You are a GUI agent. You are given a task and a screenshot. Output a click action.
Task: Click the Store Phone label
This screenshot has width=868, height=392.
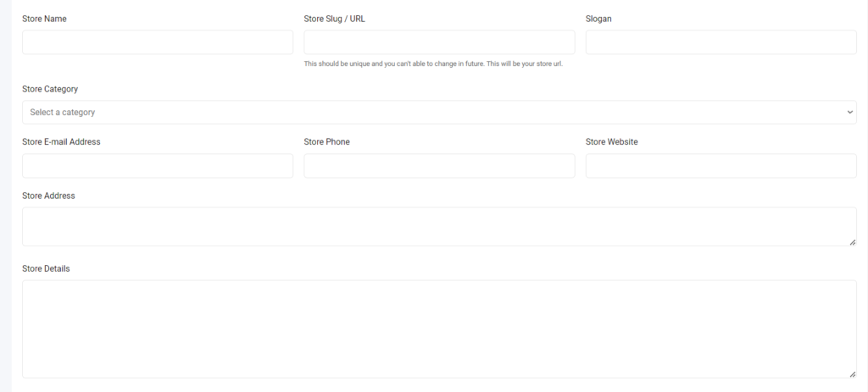(326, 142)
